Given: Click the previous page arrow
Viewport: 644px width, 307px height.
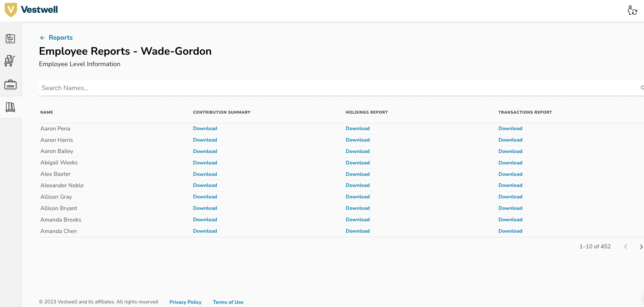Looking at the screenshot, I should point(625,247).
